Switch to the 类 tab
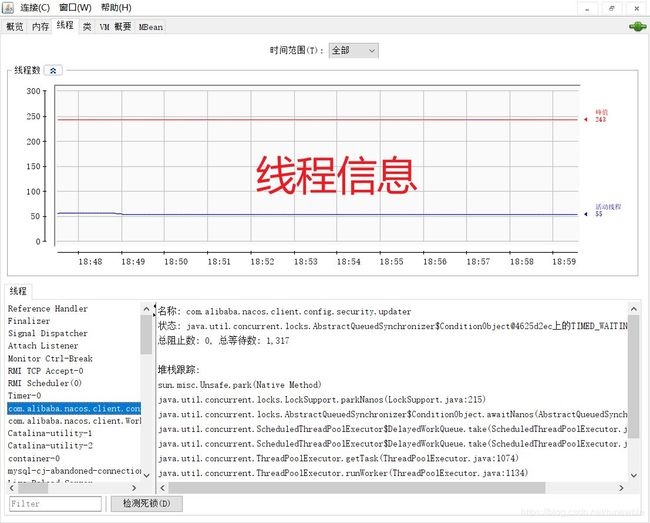Viewport: 650px width, 523px height. pos(87,27)
